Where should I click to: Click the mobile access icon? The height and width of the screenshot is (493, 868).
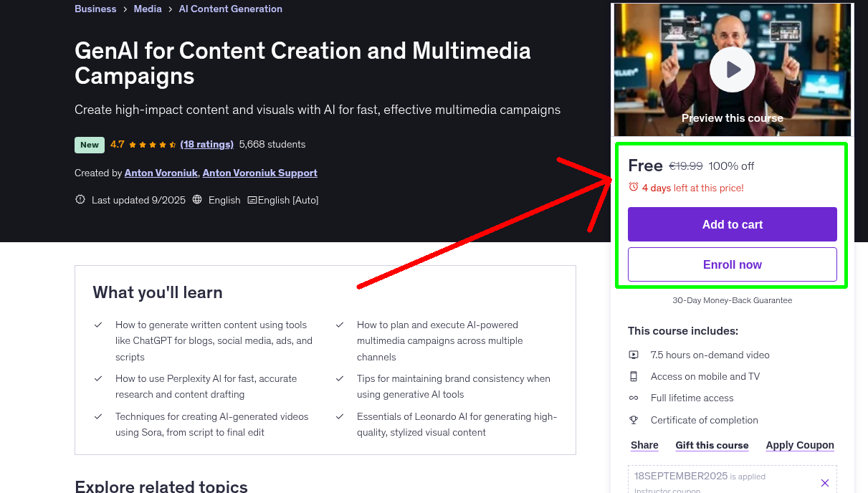tap(634, 376)
